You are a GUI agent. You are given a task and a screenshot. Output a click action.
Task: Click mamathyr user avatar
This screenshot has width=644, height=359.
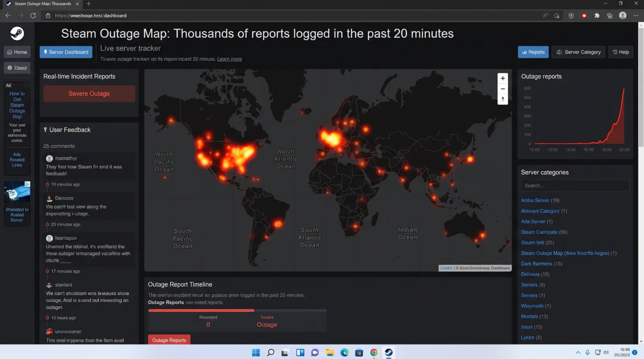[x=50, y=158]
